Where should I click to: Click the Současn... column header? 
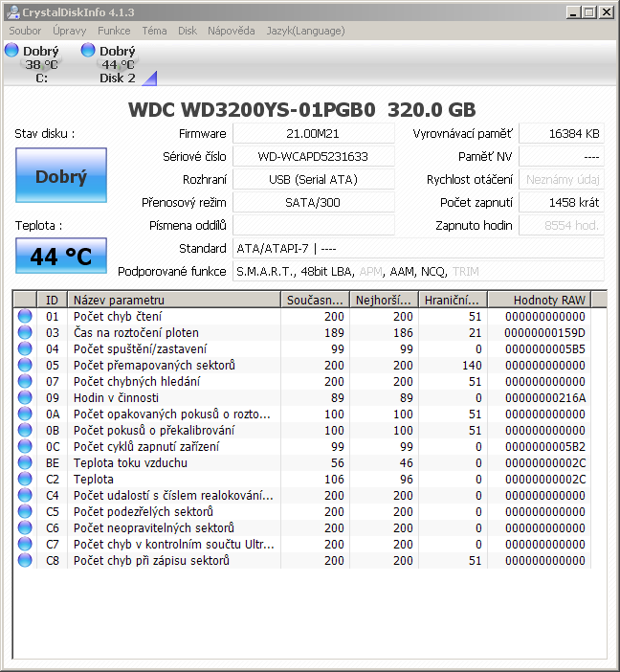[316, 300]
